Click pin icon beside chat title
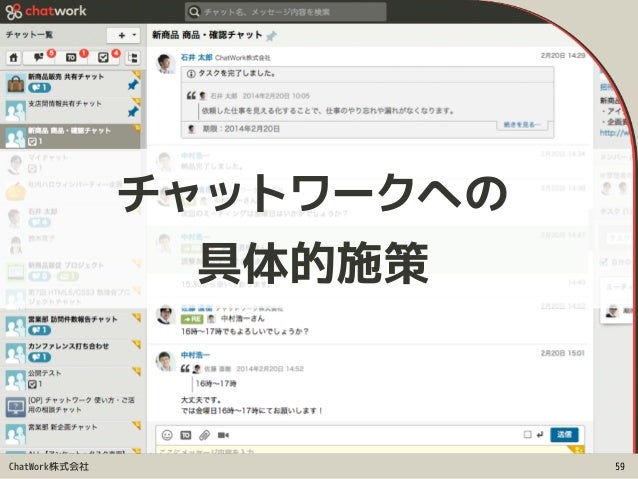 pos(271,36)
